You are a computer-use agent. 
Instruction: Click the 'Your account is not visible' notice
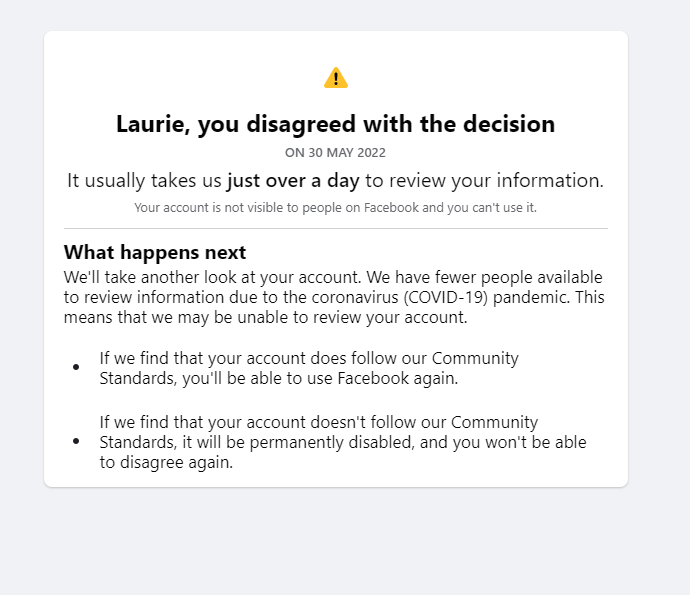[x=336, y=207]
